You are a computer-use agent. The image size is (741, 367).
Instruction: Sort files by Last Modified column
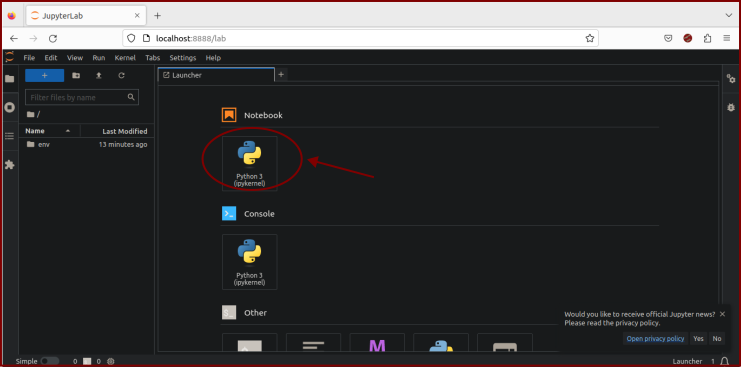(x=117, y=131)
